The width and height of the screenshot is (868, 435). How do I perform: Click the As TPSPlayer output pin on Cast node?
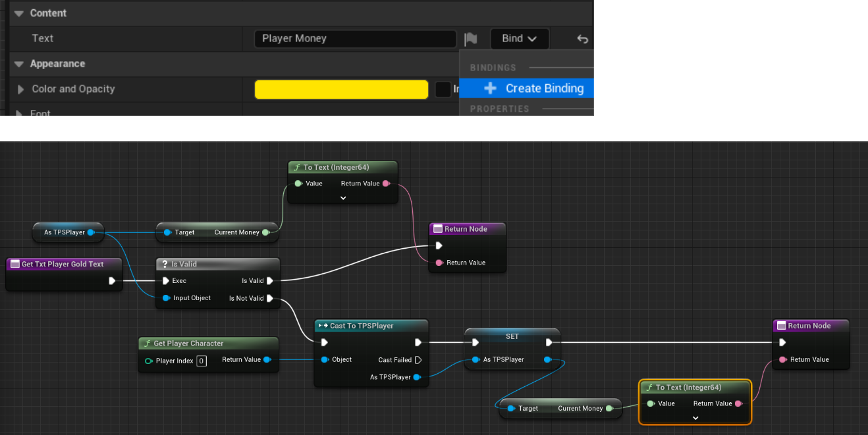(x=417, y=378)
